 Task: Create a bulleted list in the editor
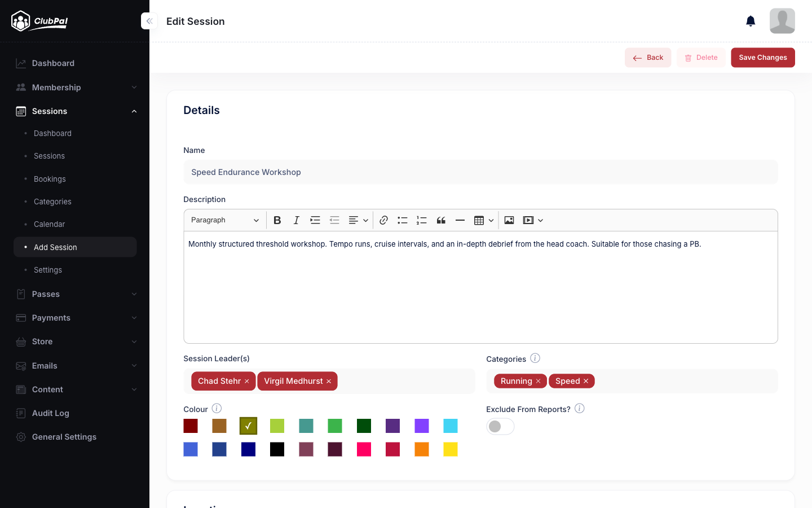tap(402, 220)
